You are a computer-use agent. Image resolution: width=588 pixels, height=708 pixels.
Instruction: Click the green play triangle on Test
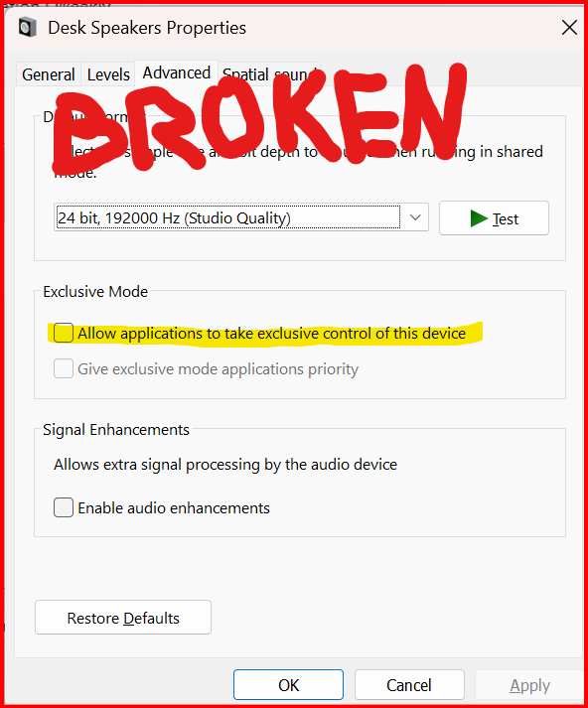479,218
